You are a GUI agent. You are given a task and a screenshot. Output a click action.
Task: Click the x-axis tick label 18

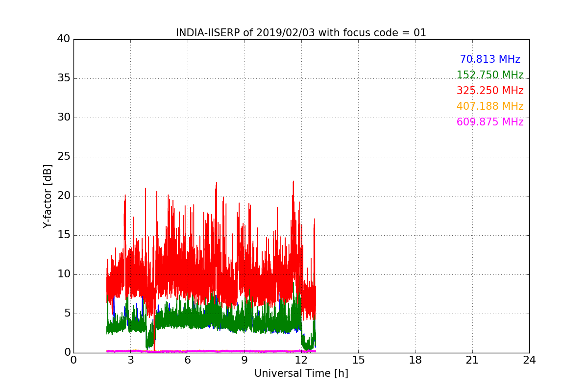tap(416, 360)
